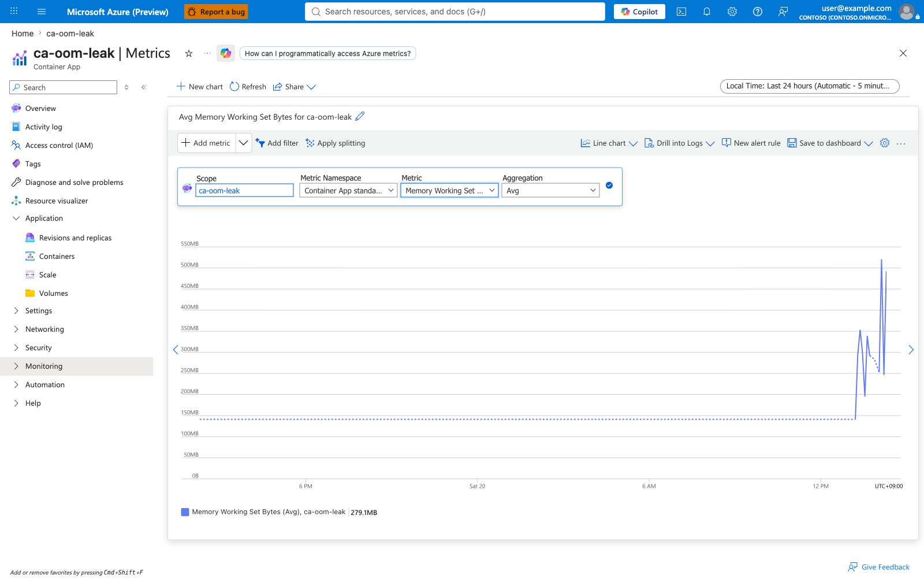Image resolution: width=924 pixels, height=578 pixels.
Task: Open the Azure portal hamburger menu
Action: pos(42,12)
